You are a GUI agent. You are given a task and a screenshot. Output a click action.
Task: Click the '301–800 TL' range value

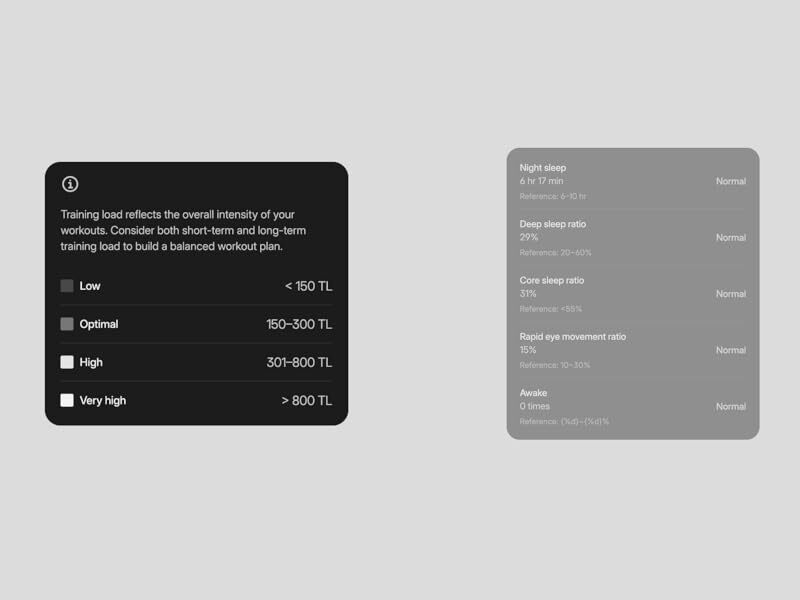299,362
